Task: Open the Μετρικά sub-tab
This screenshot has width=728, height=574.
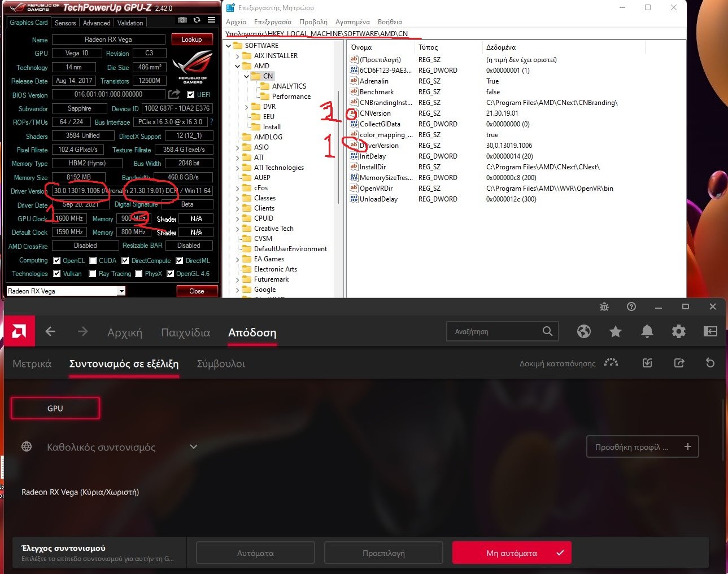Action: [32, 364]
